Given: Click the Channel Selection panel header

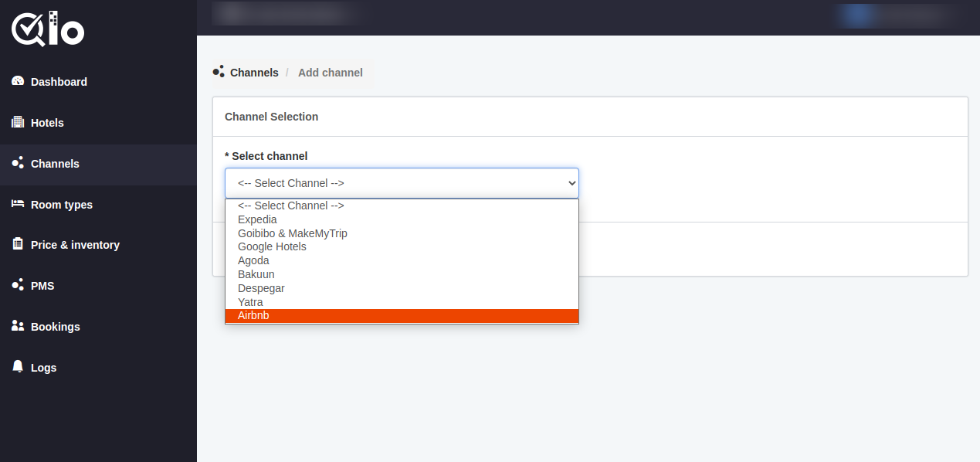Looking at the screenshot, I should click(x=270, y=116).
